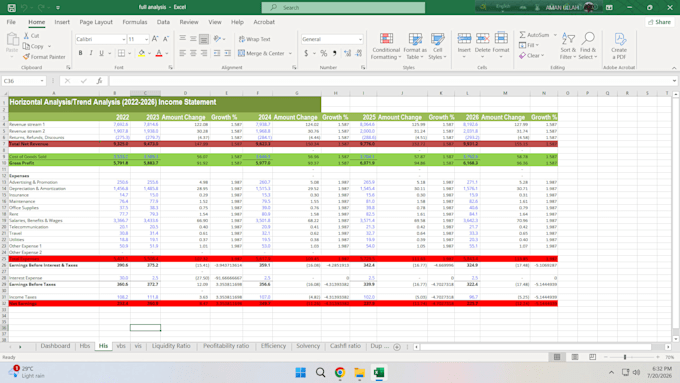This screenshot has height=383, width=680.
Task: Open the font size dropdown
Action: click(x=146, y=39)
